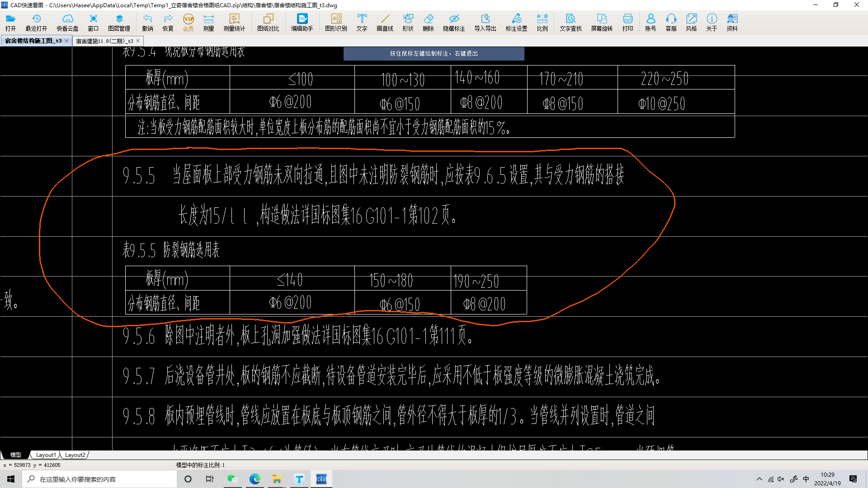Redo action with 恢复

(x=168, y=22)
